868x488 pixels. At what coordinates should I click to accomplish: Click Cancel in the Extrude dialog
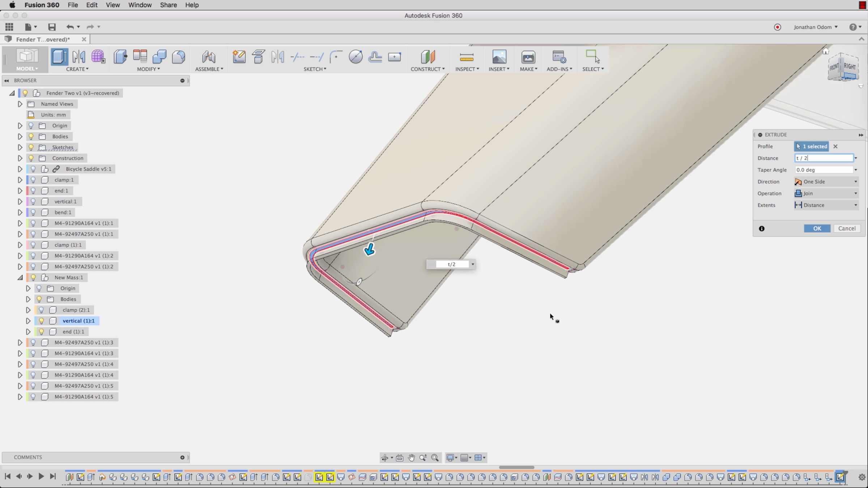point(847,228)
